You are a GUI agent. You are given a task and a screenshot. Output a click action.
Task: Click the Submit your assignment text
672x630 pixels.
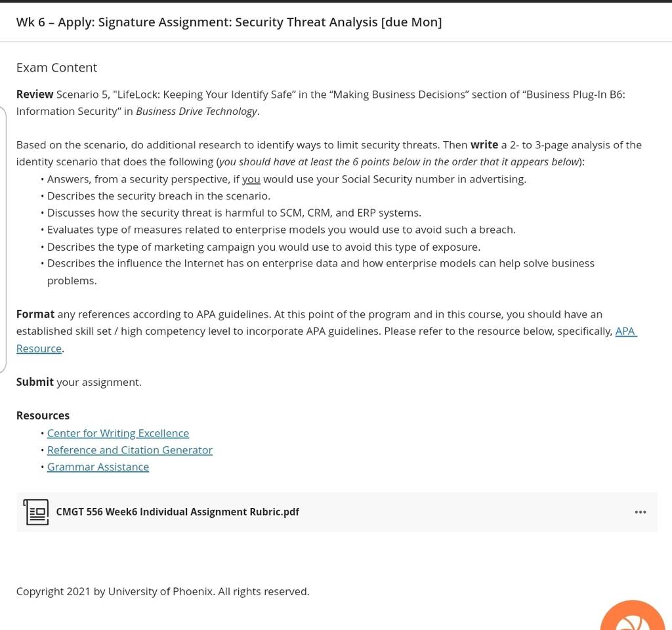pyautogui.click(x=79, y=382)
